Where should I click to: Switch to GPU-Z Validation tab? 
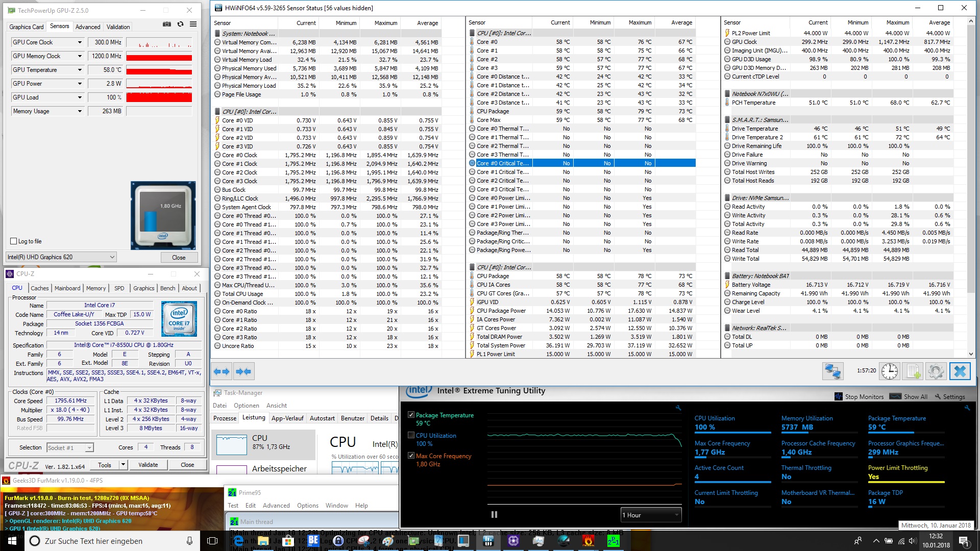[x=118, y=27]
